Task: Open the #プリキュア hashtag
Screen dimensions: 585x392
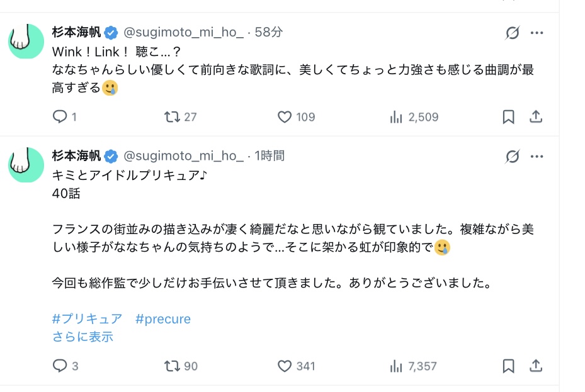Action: tap(87, 319)
